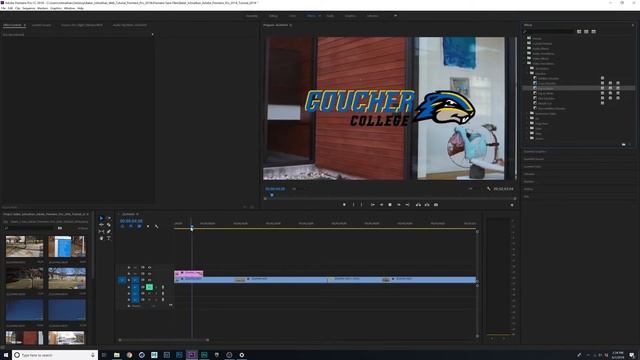The height and width of the screenshot is (360, 640).
Task: Click the Effects panel search field
Action: click(x=548, y=31)
